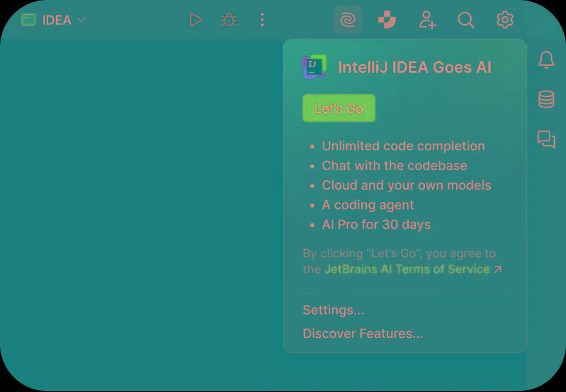This screenshot has width=566, height=392.
Task: Toggle the AI Assistant spiral icon
Action: 348,20
